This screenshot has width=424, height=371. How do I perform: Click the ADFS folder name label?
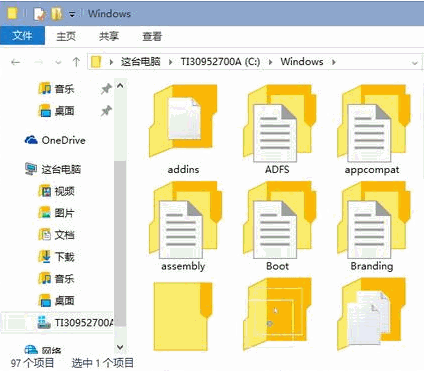tap(277, 169)
